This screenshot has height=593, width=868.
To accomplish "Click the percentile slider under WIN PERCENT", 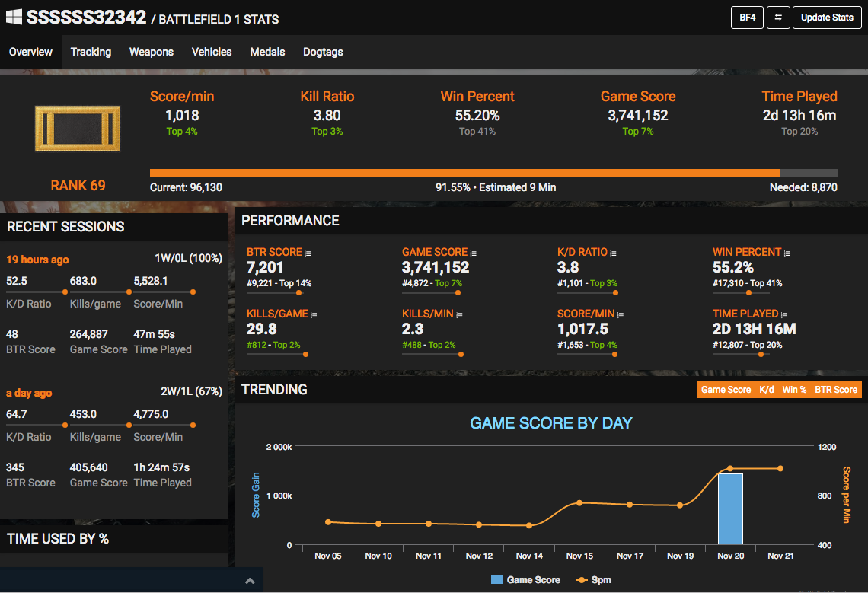I will [741, 292].
